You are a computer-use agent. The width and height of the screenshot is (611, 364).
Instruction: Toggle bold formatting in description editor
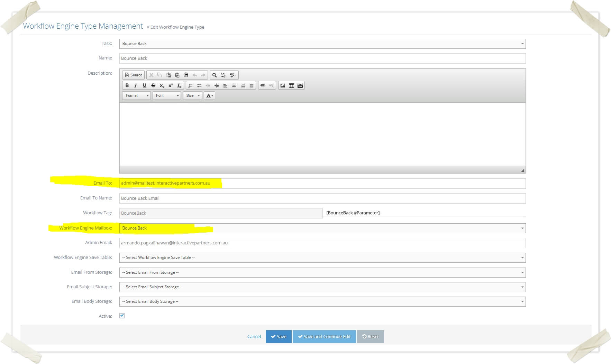(x=127, y=85)
